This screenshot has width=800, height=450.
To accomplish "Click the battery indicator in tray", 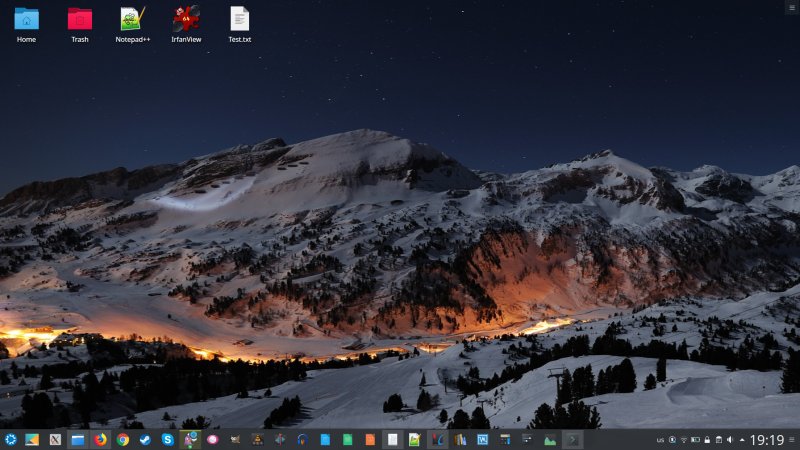I will coord(695,440).
